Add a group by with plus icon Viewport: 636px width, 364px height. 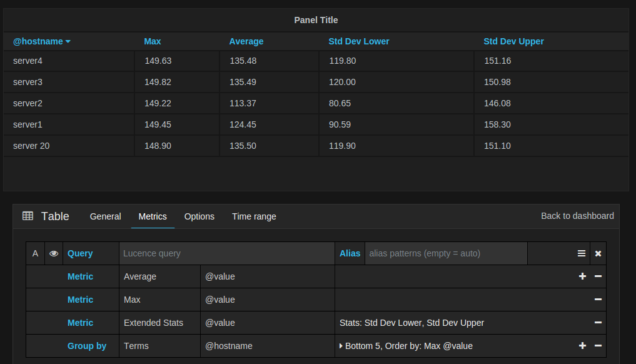(x=582, y=346)
